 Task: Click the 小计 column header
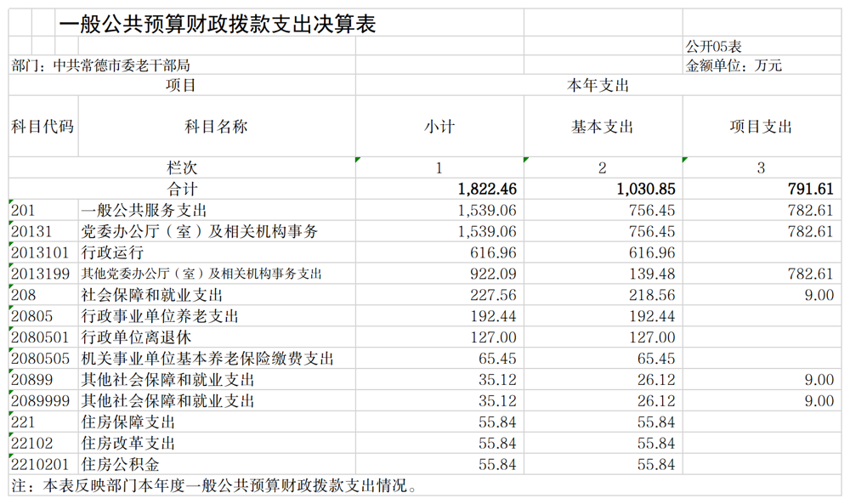(x=439, y=127)
